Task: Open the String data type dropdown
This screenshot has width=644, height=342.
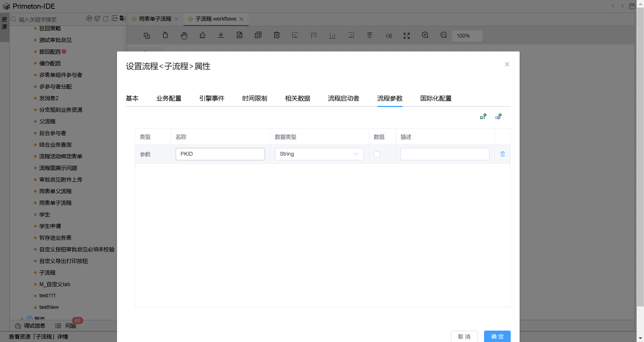Action: click(x=319, y=154)
